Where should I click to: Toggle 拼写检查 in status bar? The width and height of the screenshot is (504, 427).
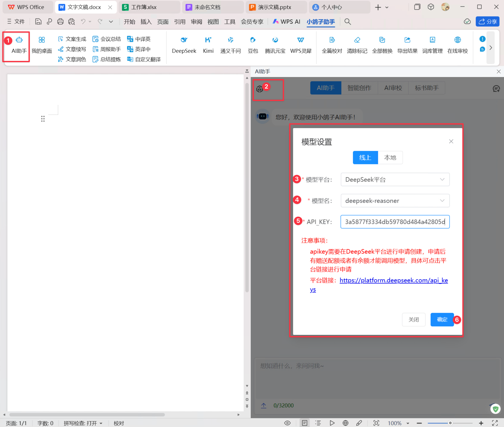83,423
